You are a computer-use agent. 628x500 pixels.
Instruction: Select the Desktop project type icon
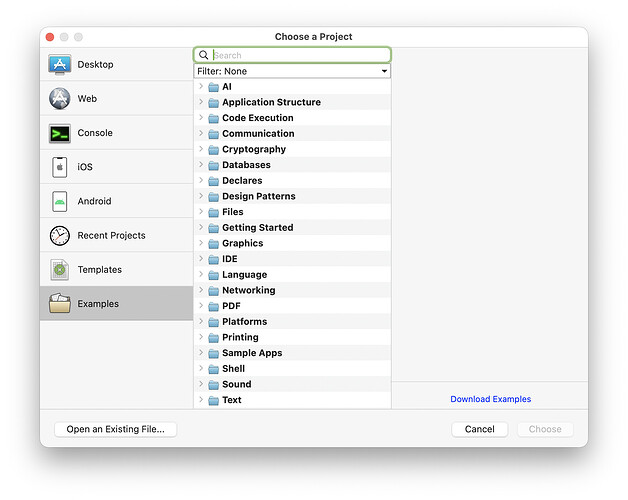pyautogui.click(x=59, y=65)
